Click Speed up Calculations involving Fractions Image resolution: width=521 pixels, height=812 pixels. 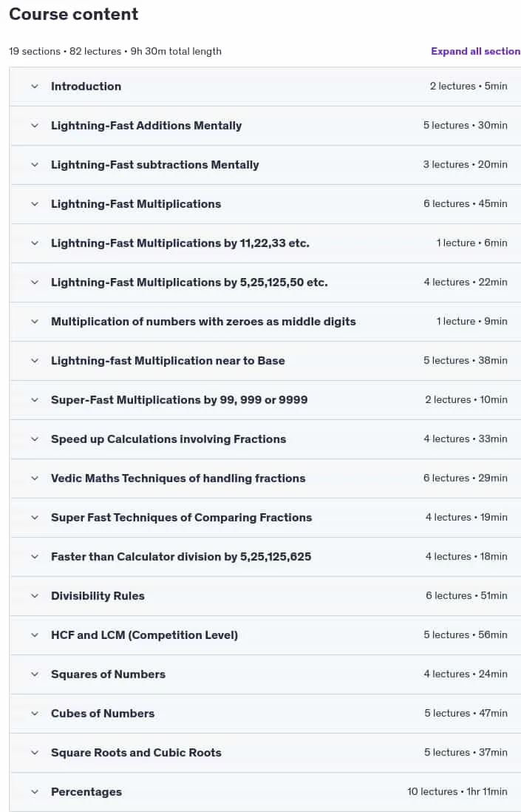click(x=168, y=439)
